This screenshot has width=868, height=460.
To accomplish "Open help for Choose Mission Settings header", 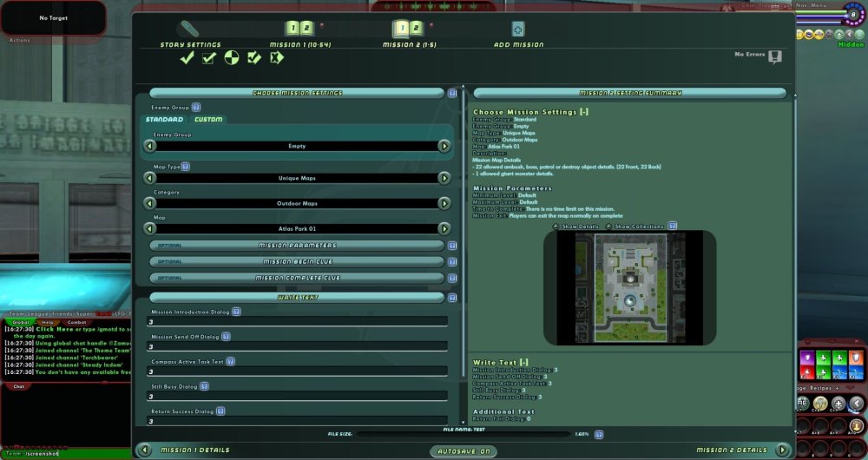I will click(x=452, y=93).
